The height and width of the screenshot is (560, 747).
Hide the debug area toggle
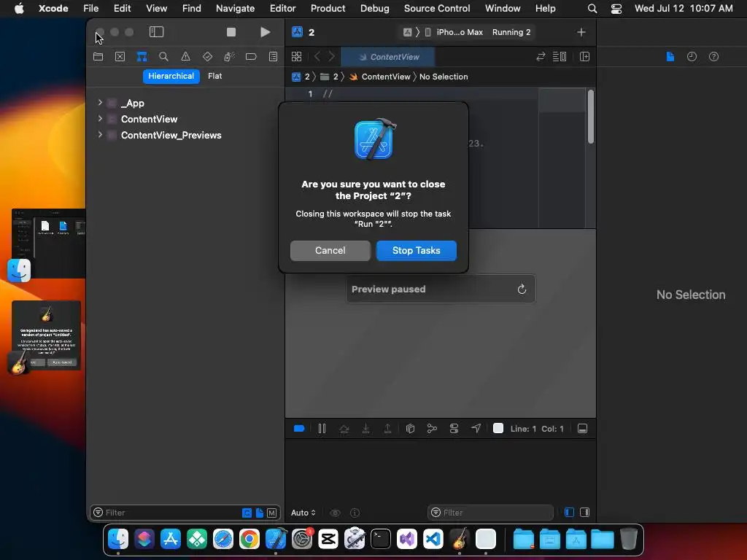pos(582,429)
